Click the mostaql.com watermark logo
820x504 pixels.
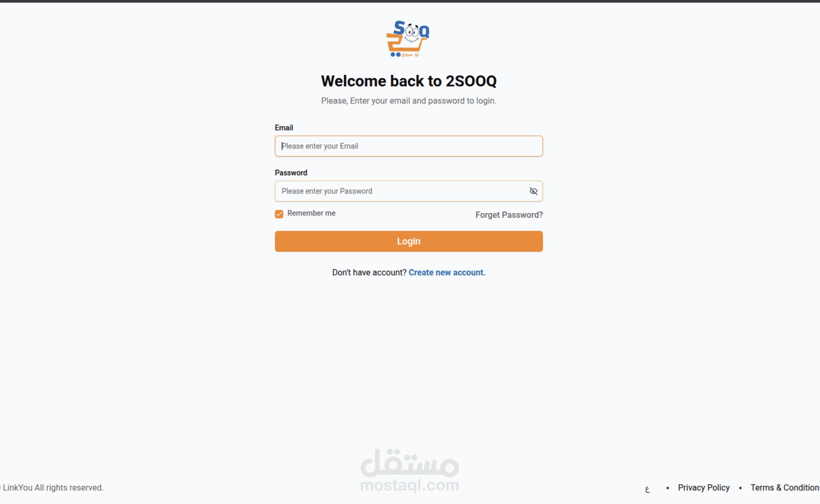[x=409, y=470]
